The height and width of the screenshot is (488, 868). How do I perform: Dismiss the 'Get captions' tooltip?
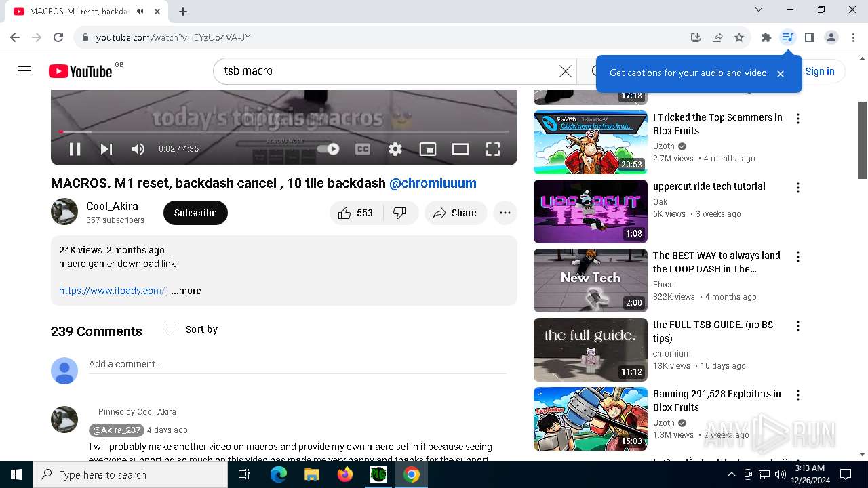pyautogui.click(x=781, y=73)
